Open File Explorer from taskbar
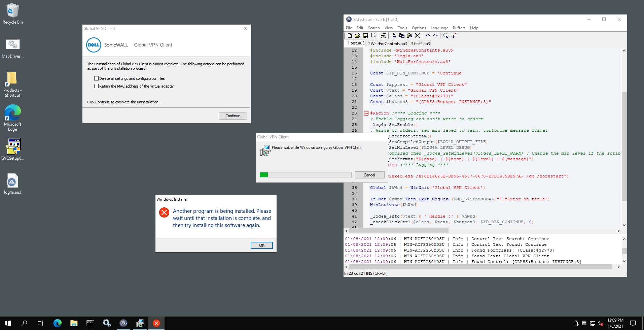Viewport: 644px width, 330px height. tap(74, 323)
